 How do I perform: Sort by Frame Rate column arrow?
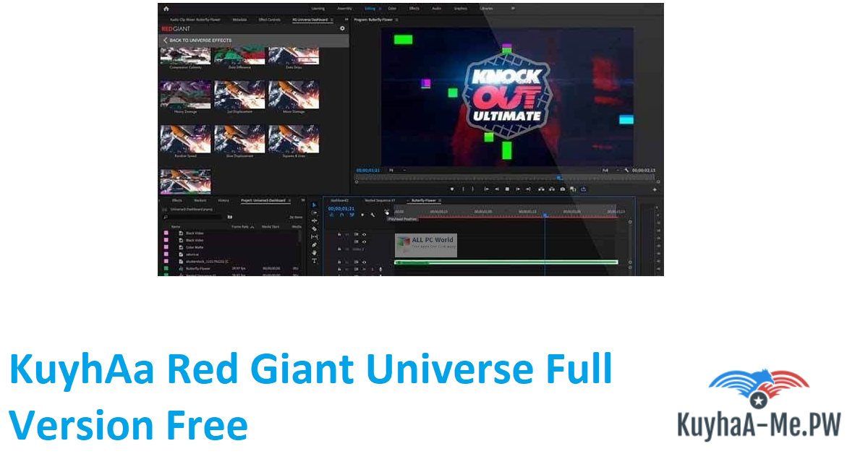[252, 227]
